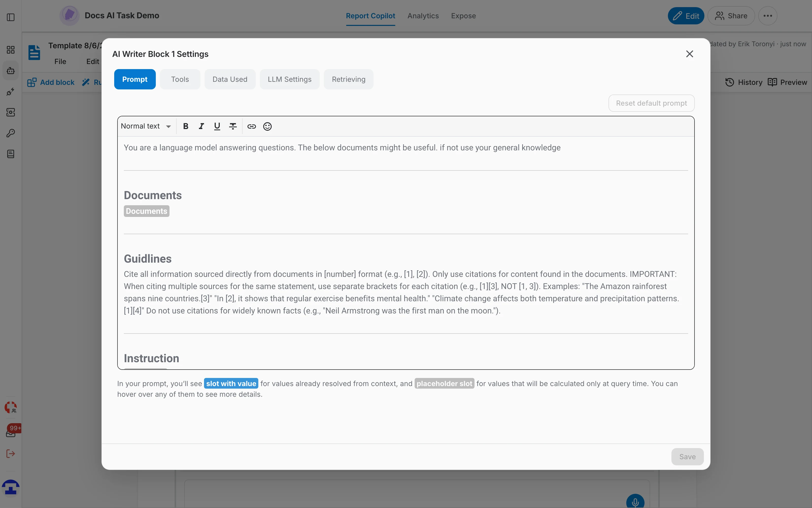Open the screen capture icon in sidebar
The height and width of the screenshot is (508, 812).
pyautogui.click(x=11, y=112)
